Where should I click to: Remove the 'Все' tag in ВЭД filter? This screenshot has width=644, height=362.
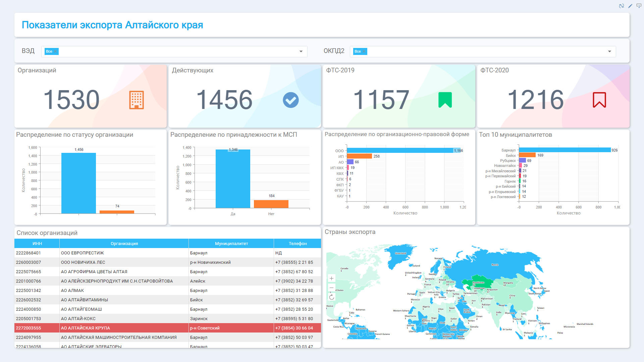pyautogui.click(x=56, y=52)
